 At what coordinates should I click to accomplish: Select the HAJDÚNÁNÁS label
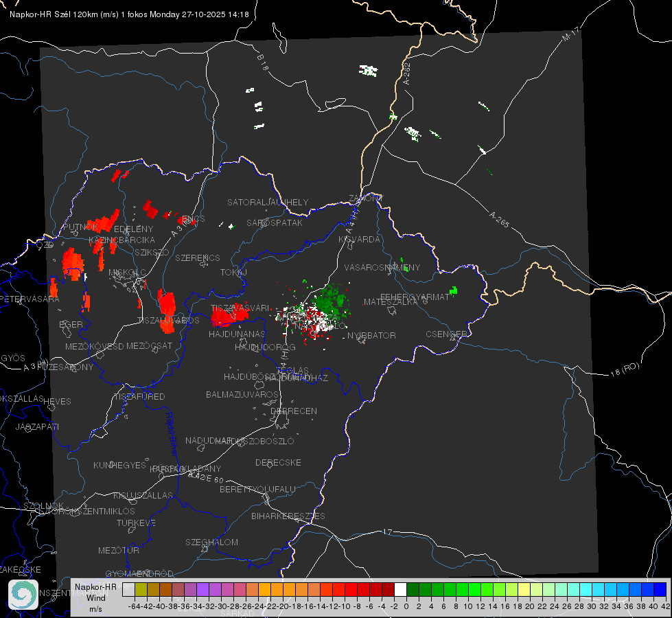click(x=237, y=334)
